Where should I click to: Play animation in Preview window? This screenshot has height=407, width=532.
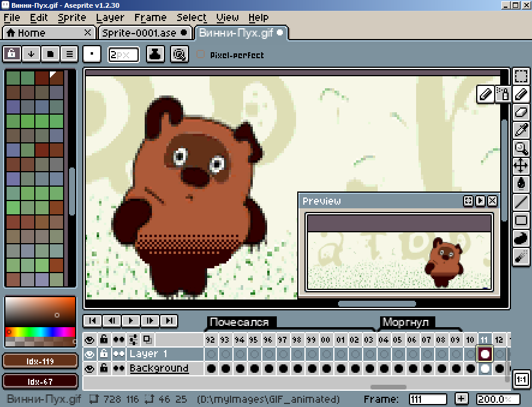(x=480, y=200)
